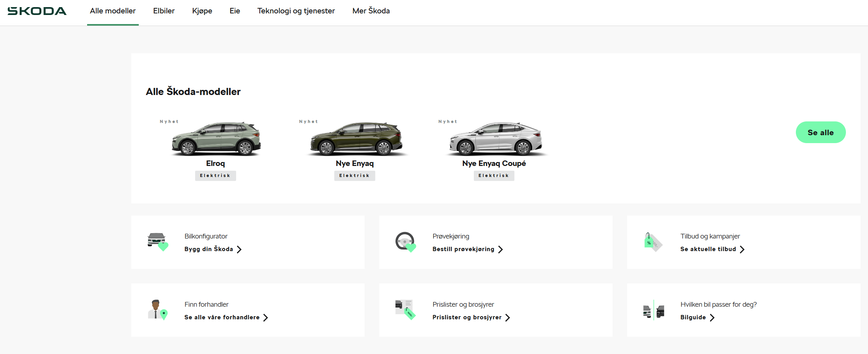This screenshot has height=354, width=868.
Task: Expand the Kjøpe menu
Action: [202, 11]
